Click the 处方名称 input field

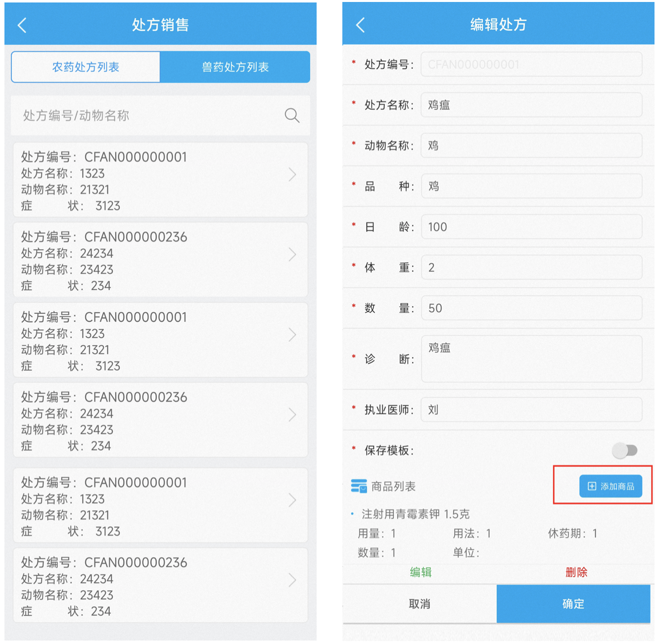pyautogui.click(x=531, y=105)
